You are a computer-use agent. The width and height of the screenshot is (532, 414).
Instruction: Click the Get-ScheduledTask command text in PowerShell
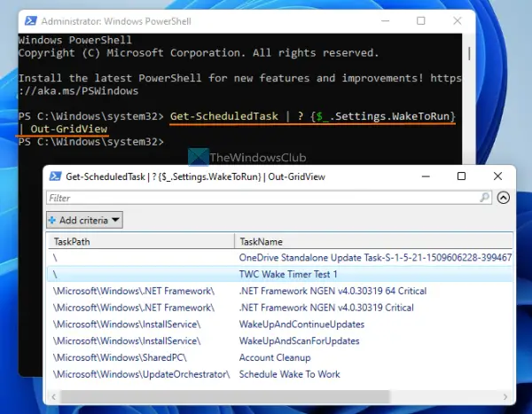coord(224,116)
